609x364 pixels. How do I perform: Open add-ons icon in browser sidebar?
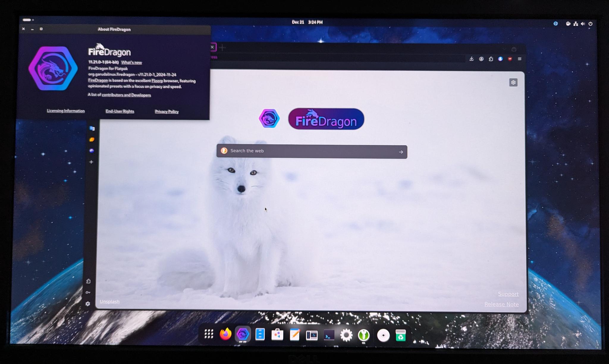tap(88, 281)
